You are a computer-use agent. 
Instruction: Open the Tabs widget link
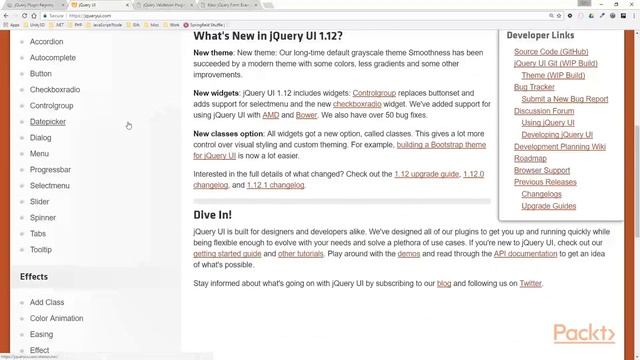38,233
